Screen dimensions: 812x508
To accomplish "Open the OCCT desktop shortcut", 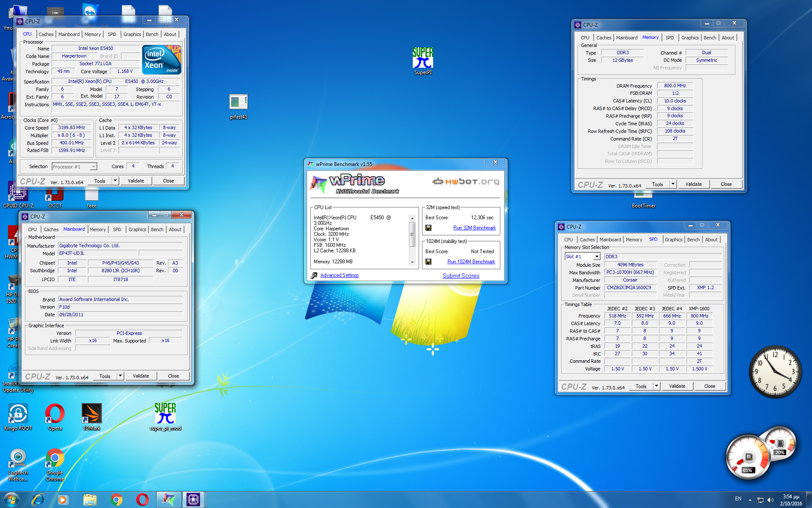I will (x=55, y=198).
